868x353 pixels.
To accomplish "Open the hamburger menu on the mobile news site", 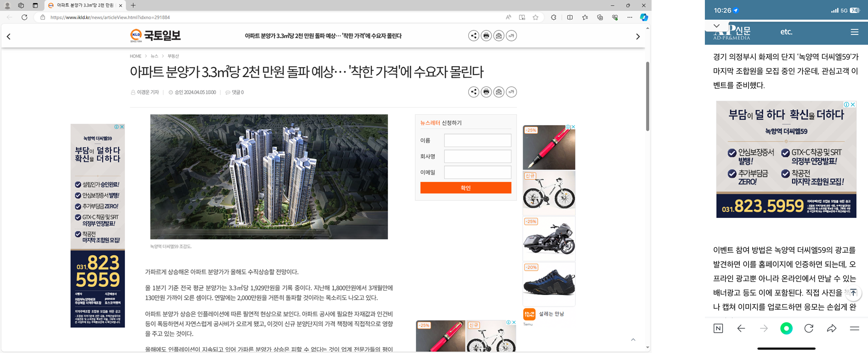I will (854, 32).
